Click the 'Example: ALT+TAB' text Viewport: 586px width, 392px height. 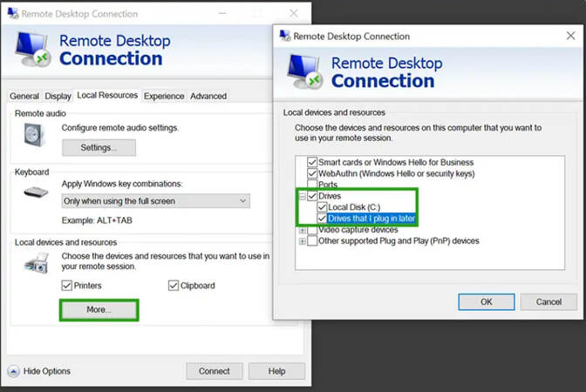coord(97,220)
